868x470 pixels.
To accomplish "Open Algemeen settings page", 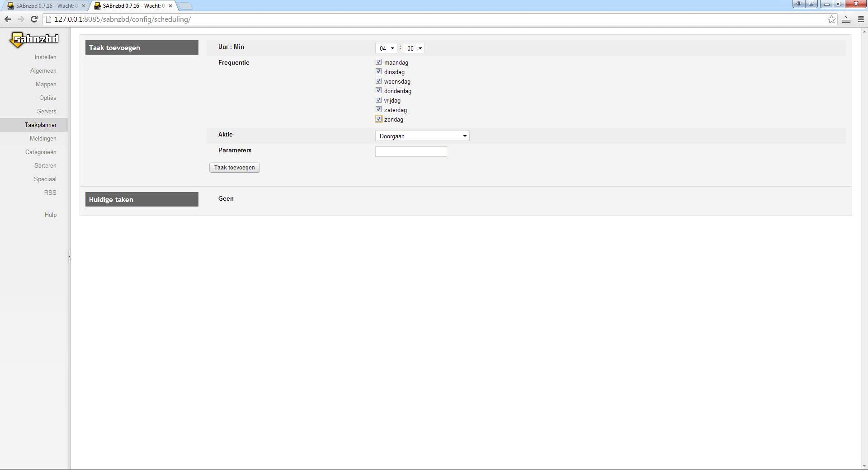I will (43, 70).
